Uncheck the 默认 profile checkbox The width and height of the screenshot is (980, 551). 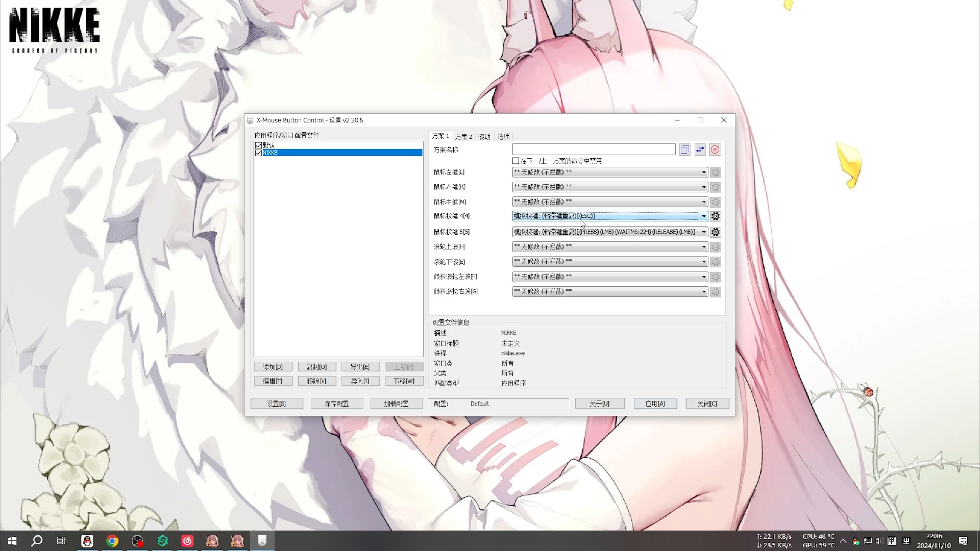click(x=258, y=145)
